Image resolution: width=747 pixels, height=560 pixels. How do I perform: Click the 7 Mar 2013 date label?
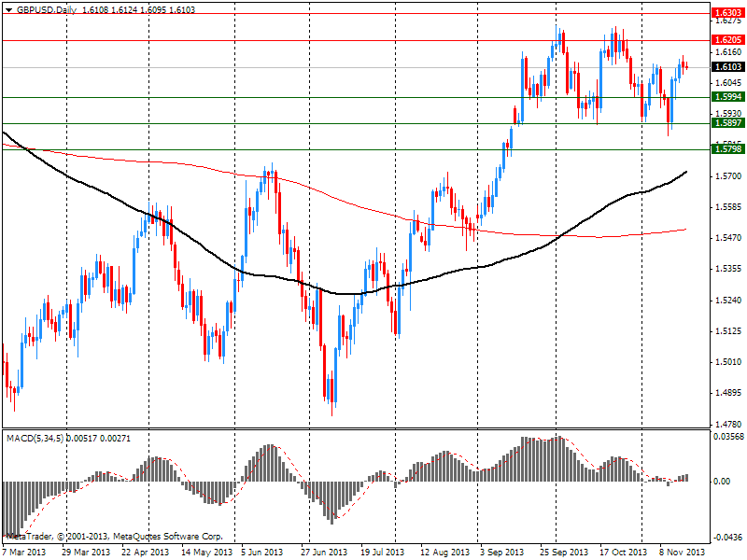pos(23,552)
